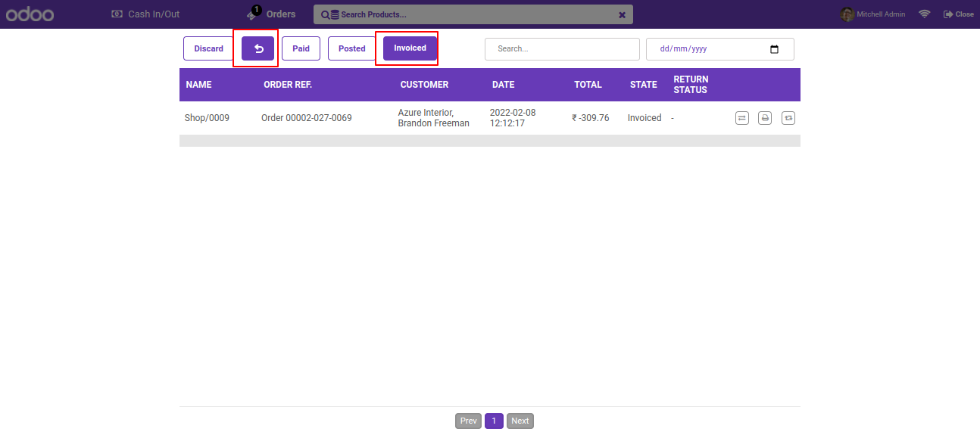Print receipt for order Shop/0009
Screen dimensions: 980x435
click(765, 118)
